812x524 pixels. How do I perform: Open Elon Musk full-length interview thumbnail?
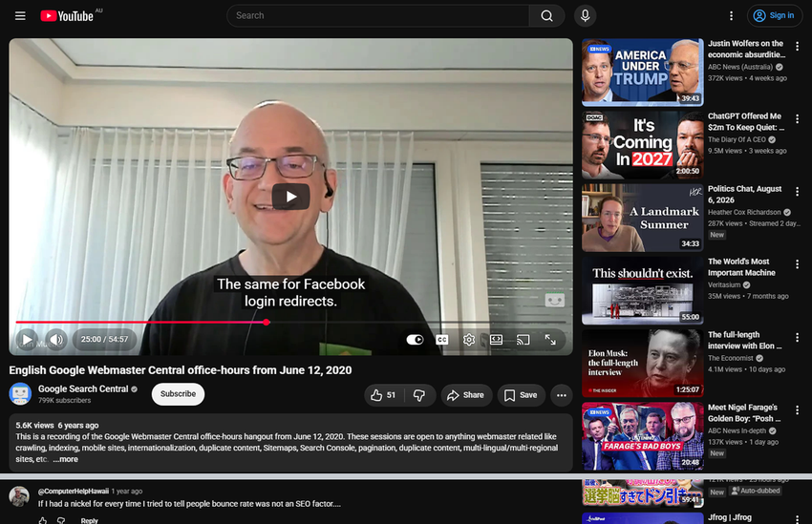[643, 364]
